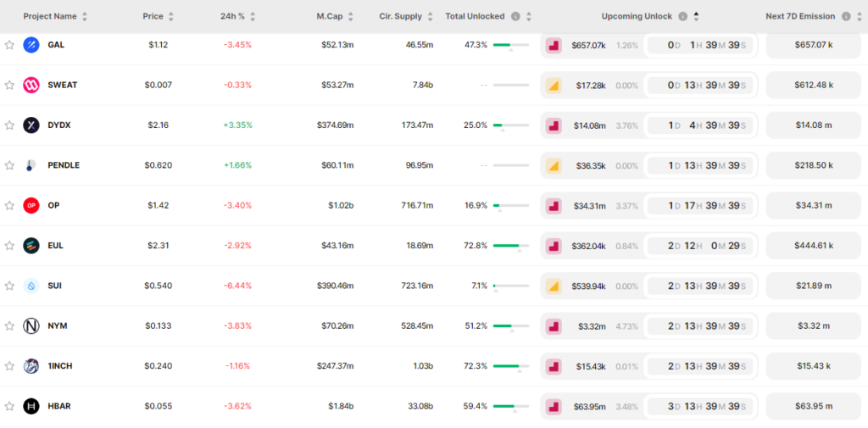Click the red cliff unlock icon for NYM

tap(554, 326)
